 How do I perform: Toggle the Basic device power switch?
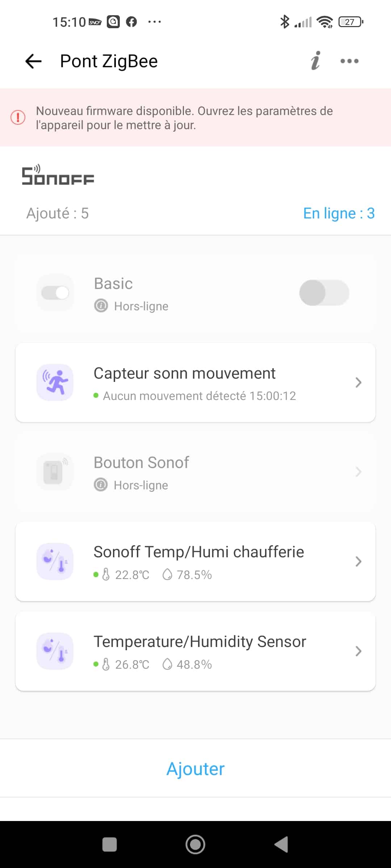(324, 293)
